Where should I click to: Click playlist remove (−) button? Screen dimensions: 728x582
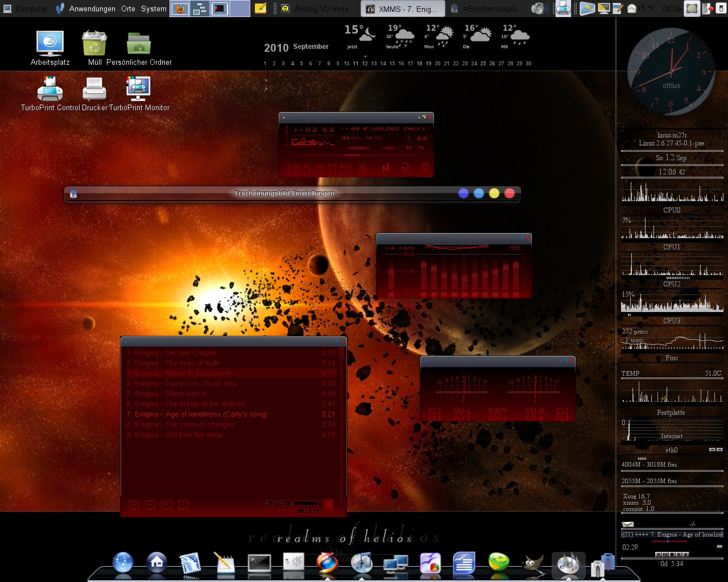pyautogui.click(x=150, y=504)
